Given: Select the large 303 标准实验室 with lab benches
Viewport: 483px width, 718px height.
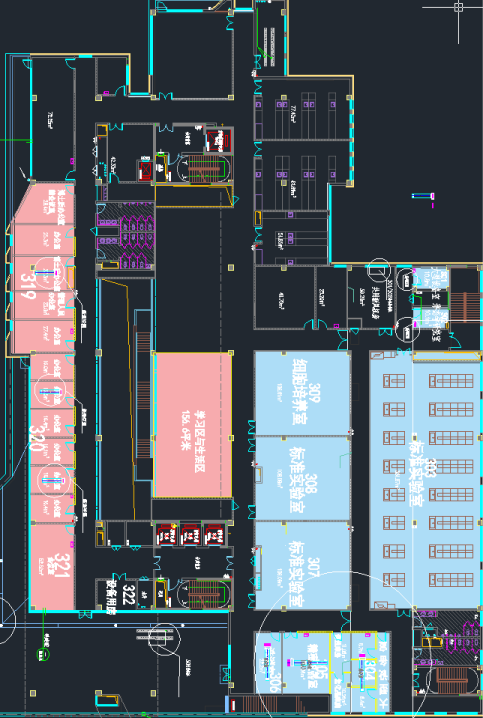Looking at the screenshot, I should pyautogui.click(x=426, y=480).
